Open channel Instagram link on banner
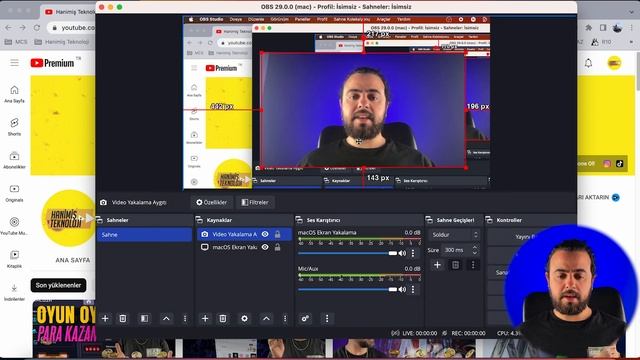This screenshot has width=640, height=360. pyautogui.click(x=607, y=164)
